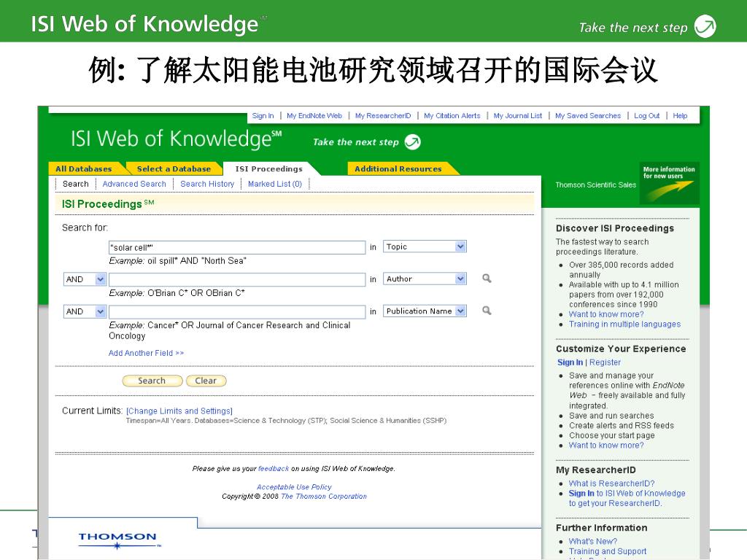Click Thomson Scientific Sales text
747x560 pixels.
595,184
